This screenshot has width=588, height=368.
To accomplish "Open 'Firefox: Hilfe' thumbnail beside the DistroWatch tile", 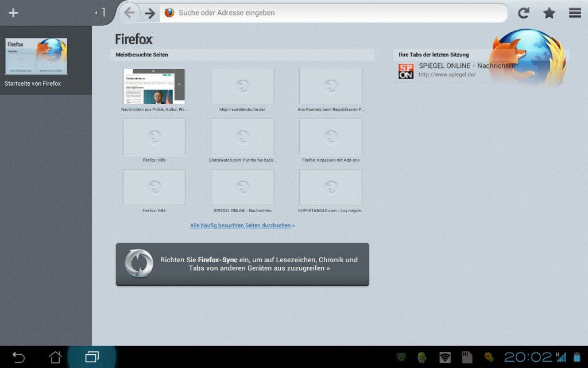I will 154,137.
